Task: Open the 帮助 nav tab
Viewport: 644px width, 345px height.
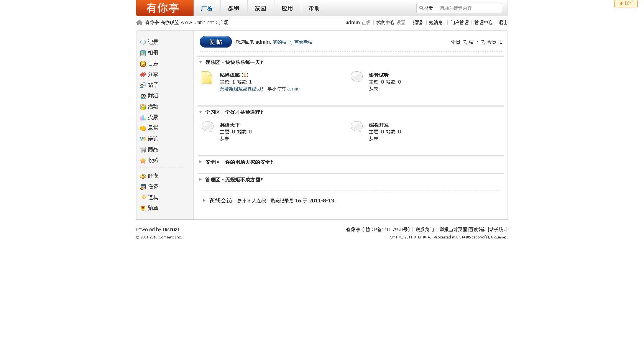Action: point(314,8)
